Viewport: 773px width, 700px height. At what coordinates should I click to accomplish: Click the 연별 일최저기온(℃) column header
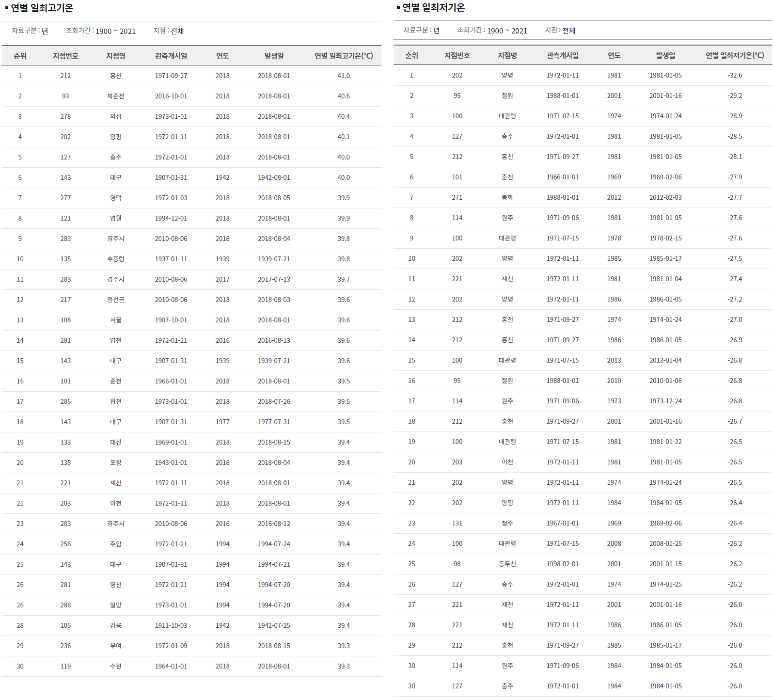pos(735,55)
